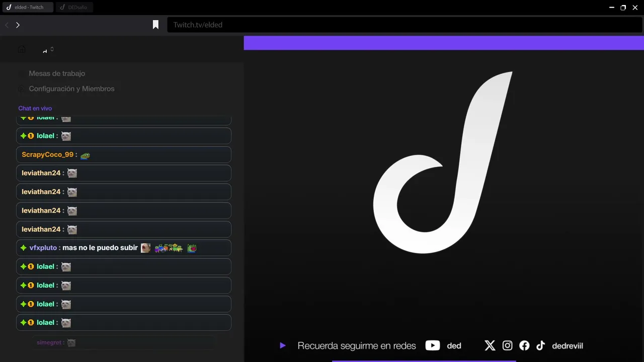This screenshot has height=362, width=644.
Task: Click the YouTube icon
Action: click(x=433, y=345)
